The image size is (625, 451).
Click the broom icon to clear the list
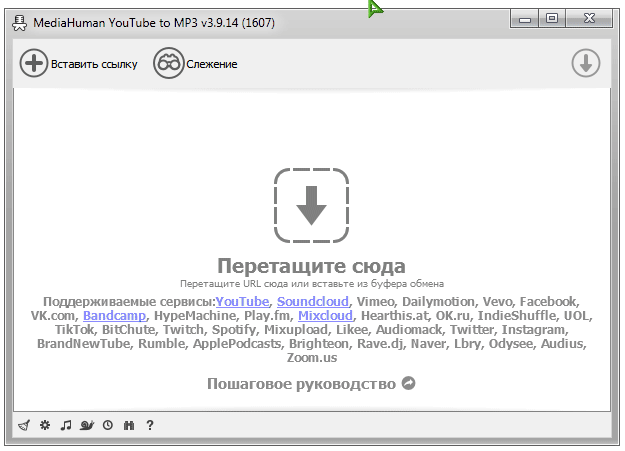24,425
